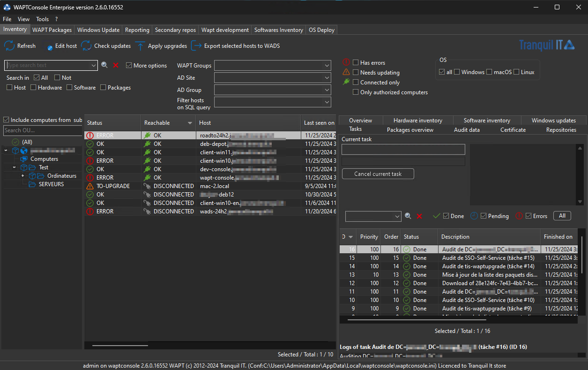Enable the Packages search checkbox

pyautogui.click(x=104, y=88)
